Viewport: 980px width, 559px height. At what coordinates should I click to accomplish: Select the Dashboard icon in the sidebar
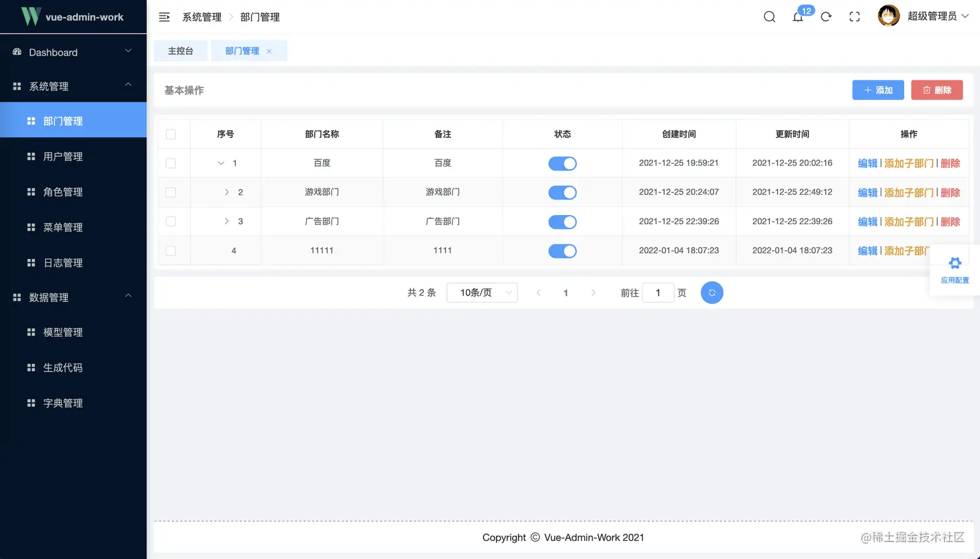click(16, 52)
